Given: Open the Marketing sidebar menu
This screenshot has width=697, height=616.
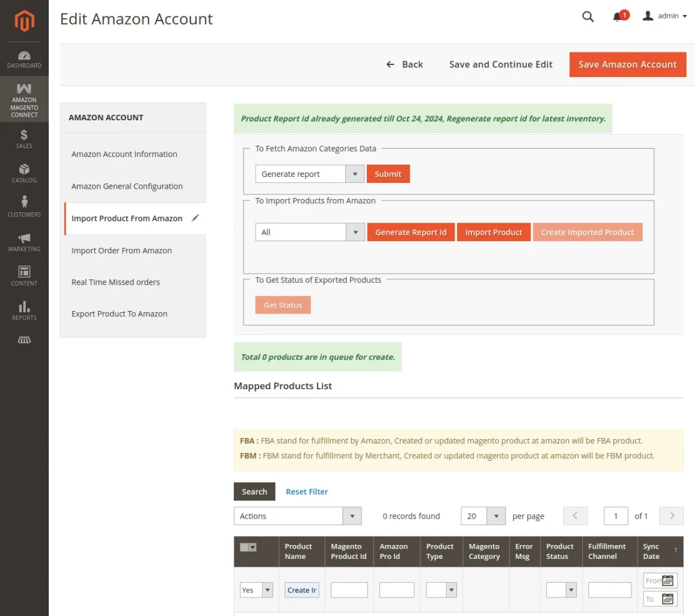Looking at the screenshot, I should (24, 242).
